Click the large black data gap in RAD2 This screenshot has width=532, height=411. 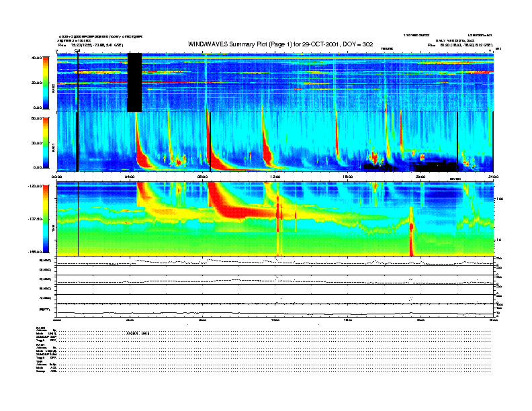(134, 83)
